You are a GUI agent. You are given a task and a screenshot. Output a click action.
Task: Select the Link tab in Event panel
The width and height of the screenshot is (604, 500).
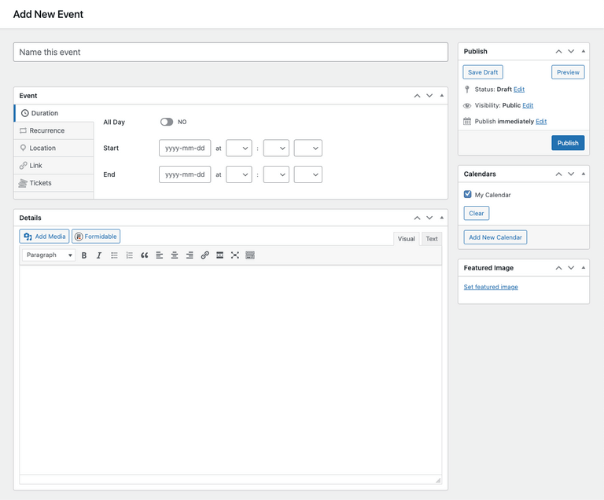[54, 165]
